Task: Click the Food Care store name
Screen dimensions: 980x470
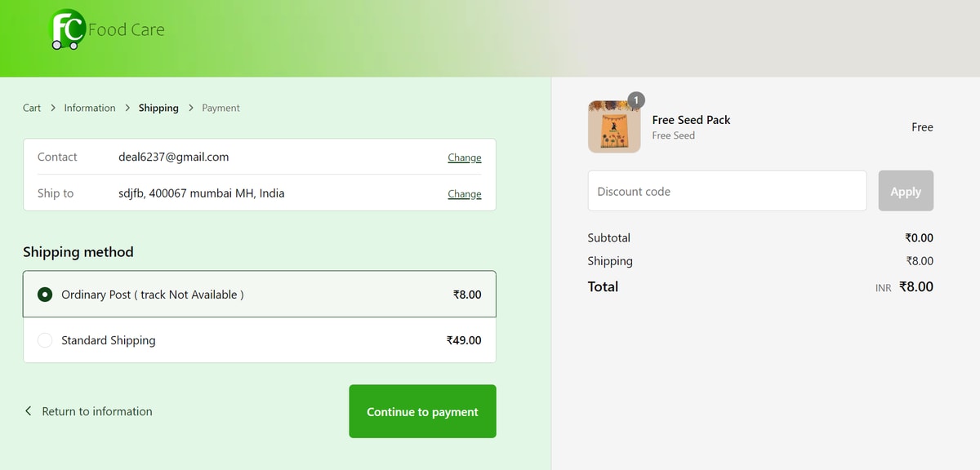Action: tap(127, 30)
